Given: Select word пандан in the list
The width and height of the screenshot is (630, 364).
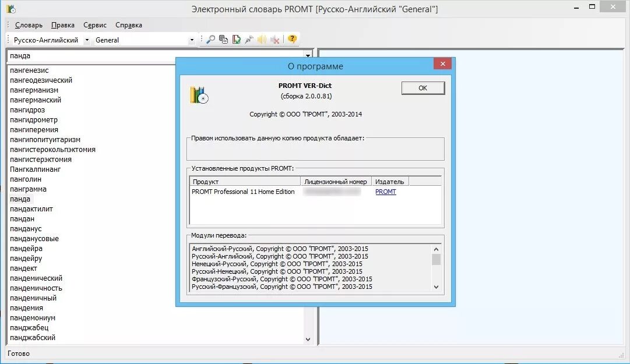Looking at the screenshot, I should (x=22, y=219).
